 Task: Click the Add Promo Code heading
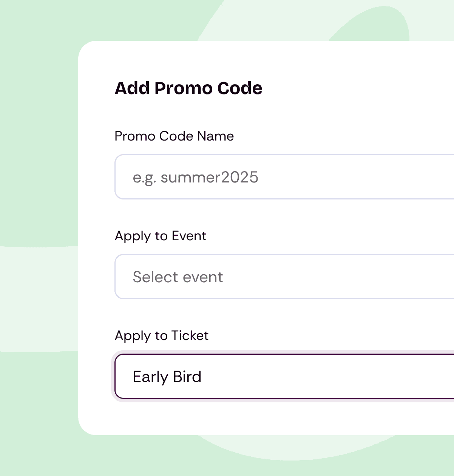click(x=188, y=88)
